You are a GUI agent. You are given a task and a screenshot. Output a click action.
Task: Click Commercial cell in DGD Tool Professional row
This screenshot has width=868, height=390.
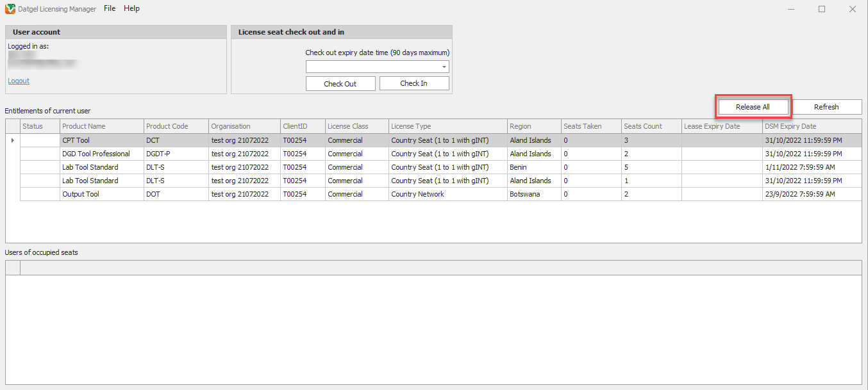tap(356, 154)
